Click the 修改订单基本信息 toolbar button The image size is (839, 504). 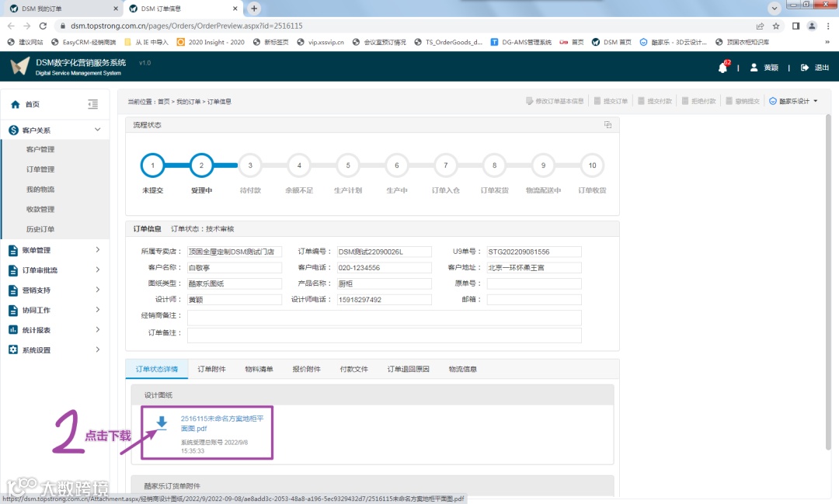555,101
